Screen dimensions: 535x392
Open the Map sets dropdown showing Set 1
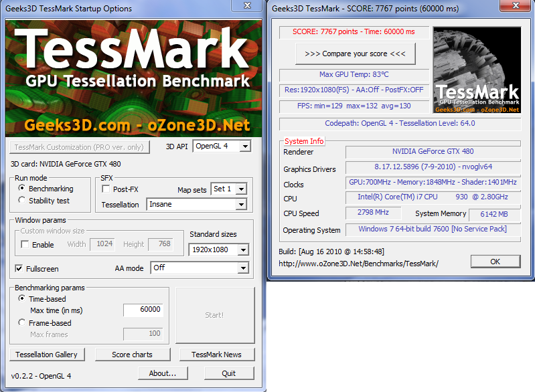point(228,189)
